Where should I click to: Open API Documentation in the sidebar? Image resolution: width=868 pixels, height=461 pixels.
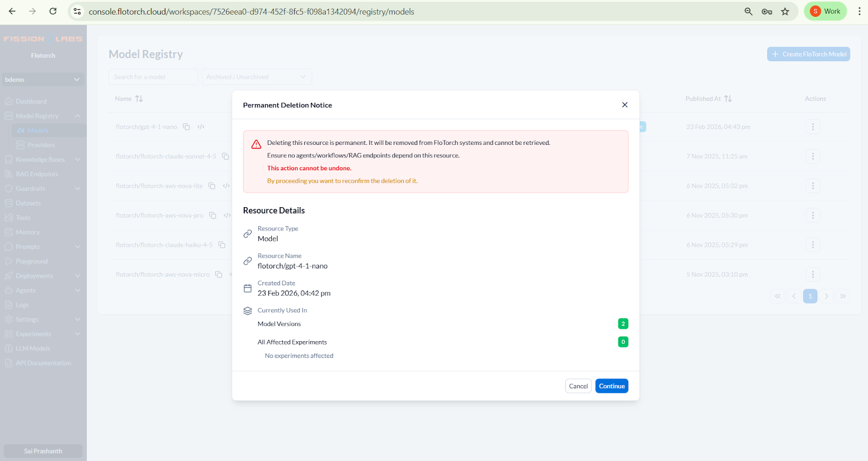coord(43,363)
